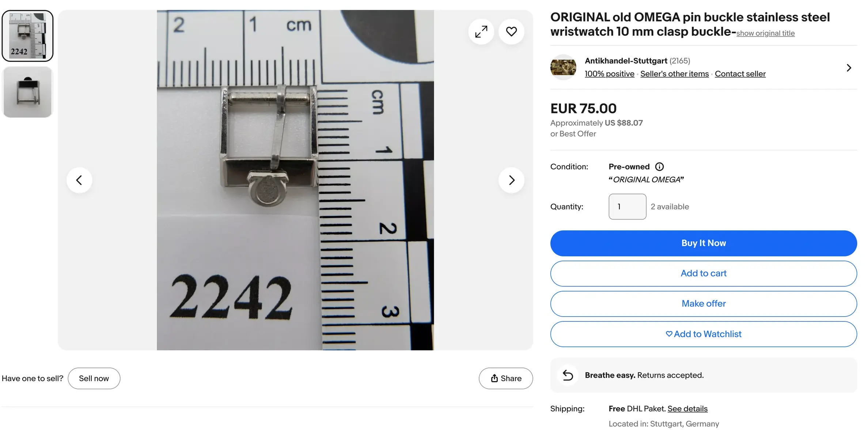Open the Pre-owned condition info tooltip

tap(660, 167)
